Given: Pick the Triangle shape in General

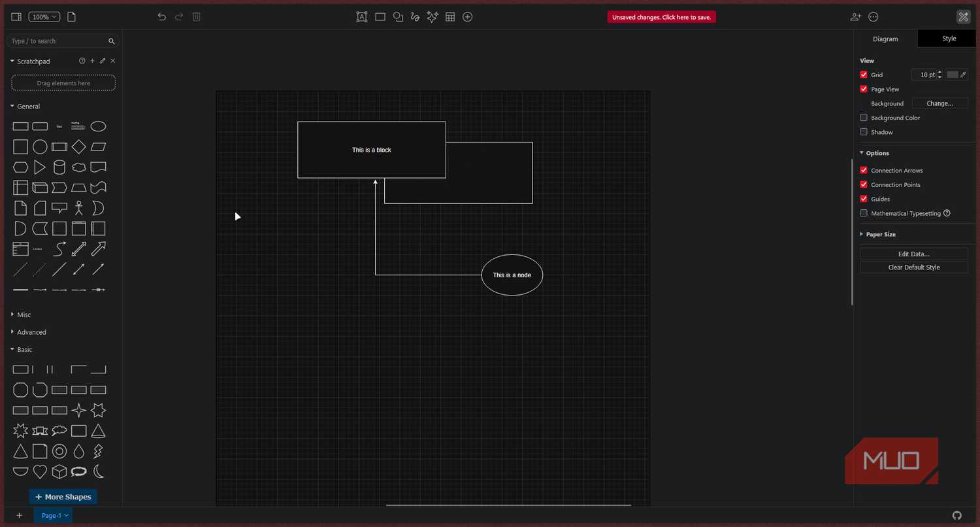Looking at the screenshot, I should pyautogui.click(x=40, y=167).
